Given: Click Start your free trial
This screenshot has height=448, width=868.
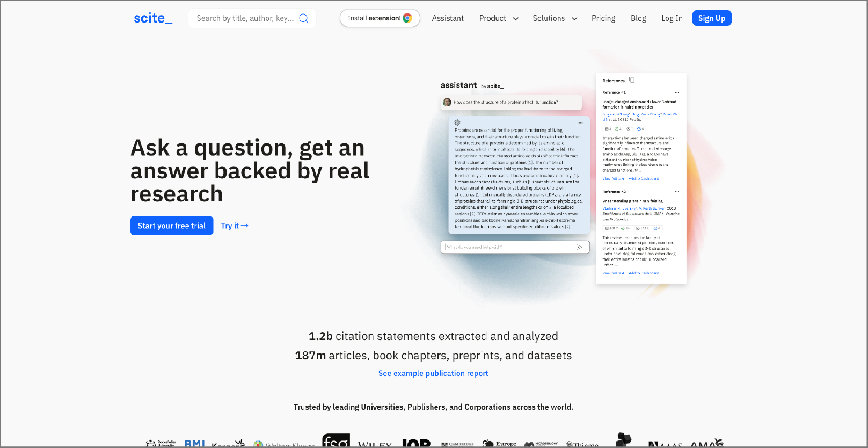Looking at the screenshot, I should coord(172,226).
